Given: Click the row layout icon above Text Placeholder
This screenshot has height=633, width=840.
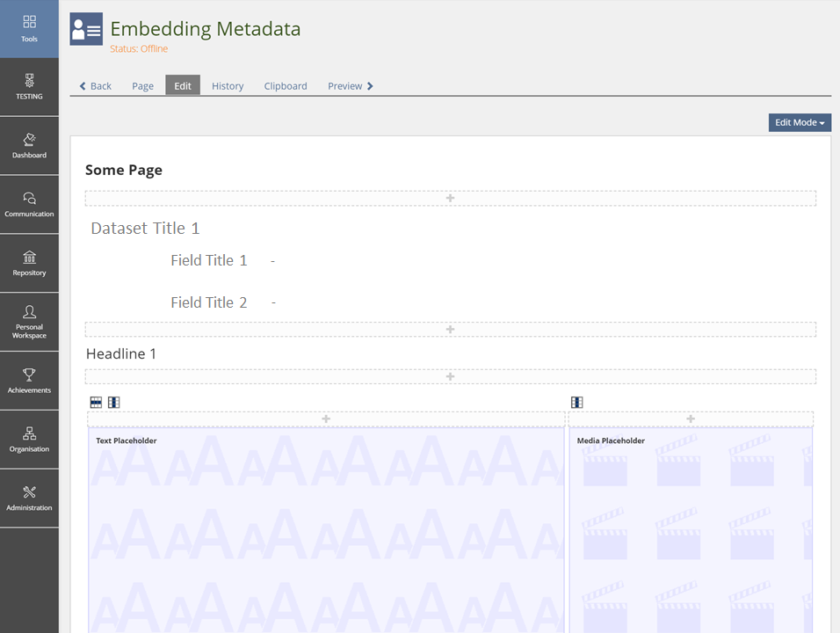Looking at the screenshot, I should (x=97, y=403).
